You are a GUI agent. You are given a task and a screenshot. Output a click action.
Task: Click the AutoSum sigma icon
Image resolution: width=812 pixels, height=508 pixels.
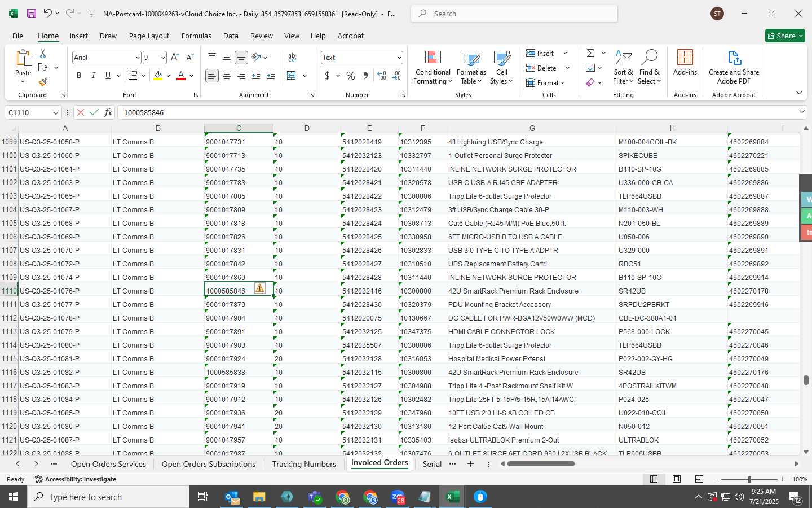tap(590, 53)
